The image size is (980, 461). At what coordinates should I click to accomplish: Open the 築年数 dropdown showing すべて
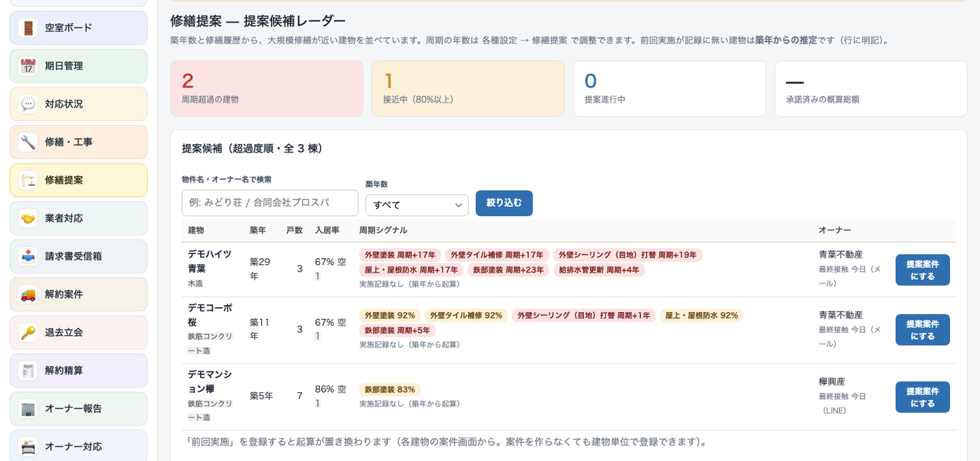pyautogui.click(x=417, y=205)
